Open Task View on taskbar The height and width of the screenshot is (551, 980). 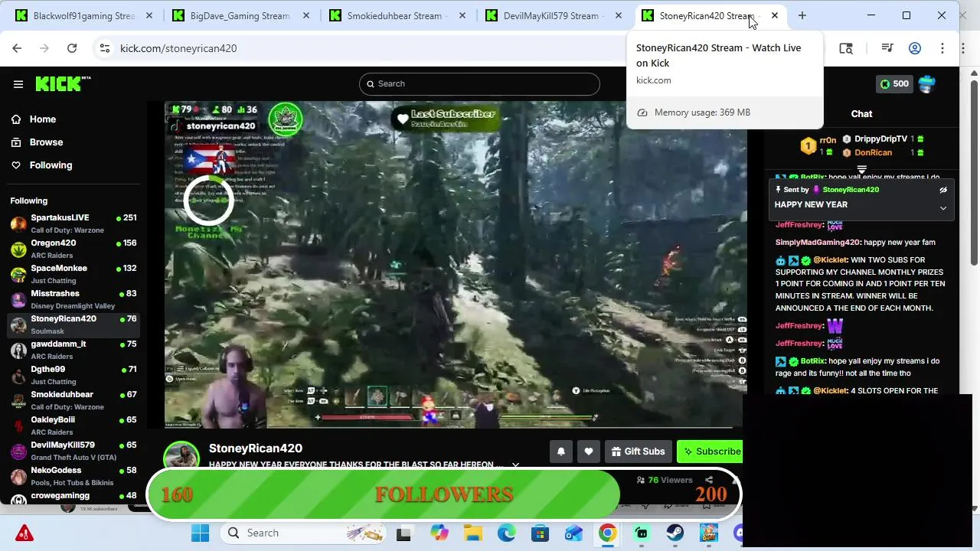pyautogui.click(x=404, y=533)
